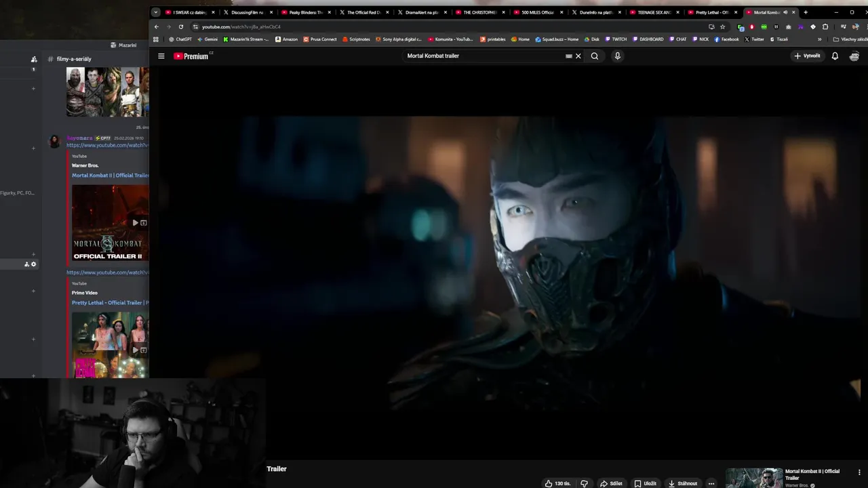Open a new browser tab
868x488 pixels.
tap(806, 12)
